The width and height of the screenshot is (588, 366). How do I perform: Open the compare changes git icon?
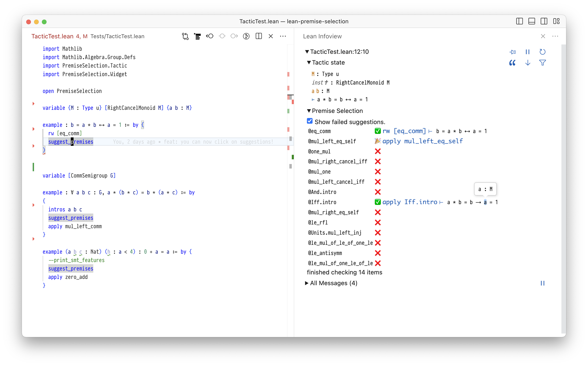[185, 36]
